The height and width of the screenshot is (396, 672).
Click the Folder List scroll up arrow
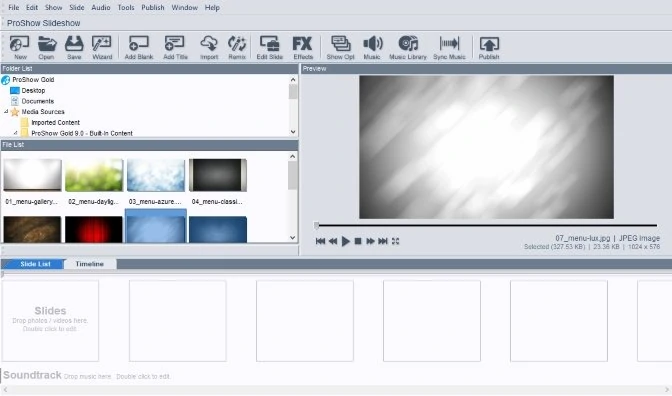coord(293,80)
